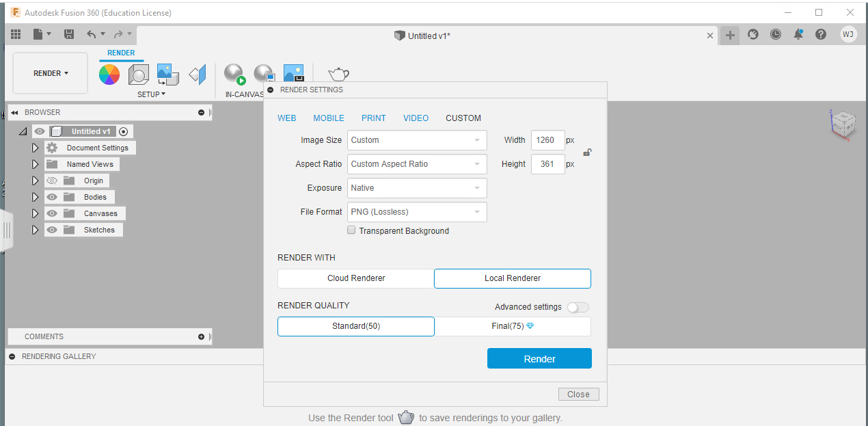Expand the Named Views node

[36, 164]
